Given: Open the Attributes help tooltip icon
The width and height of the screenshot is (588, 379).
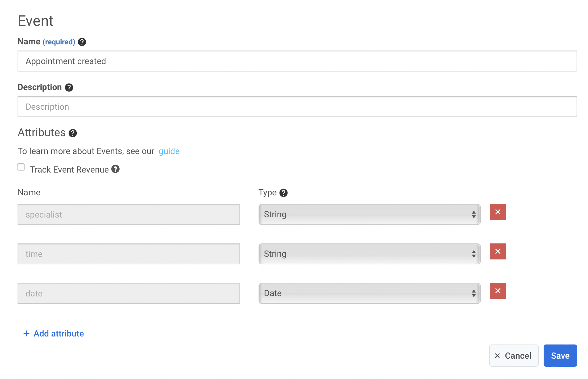Looking at the screenshot, I should click(73, 133).
